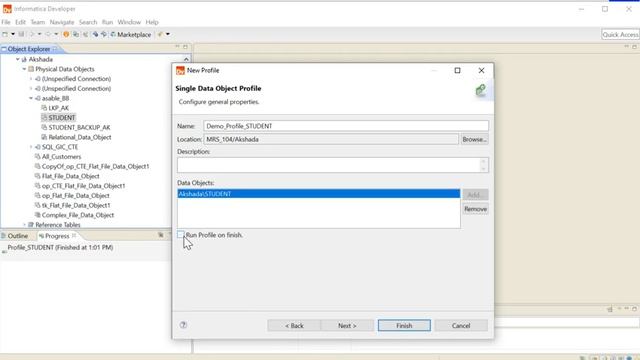Viewport: 640px width, 360px height.
Task: Click Profile_STUDENT finished entry in Progress
Action: click(x=60, y=247)
